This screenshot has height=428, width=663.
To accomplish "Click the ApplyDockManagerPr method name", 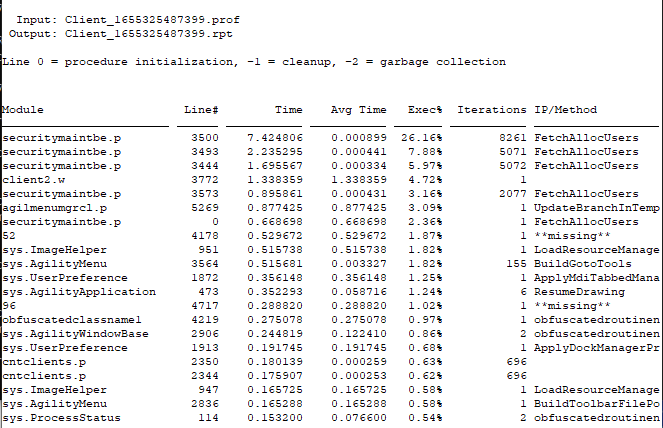I will point(597,348).
